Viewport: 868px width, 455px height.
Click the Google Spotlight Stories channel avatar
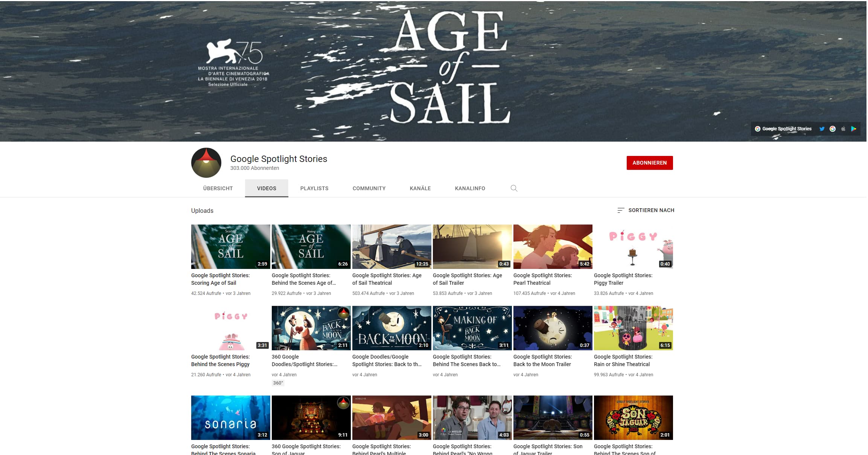(206, 163)
